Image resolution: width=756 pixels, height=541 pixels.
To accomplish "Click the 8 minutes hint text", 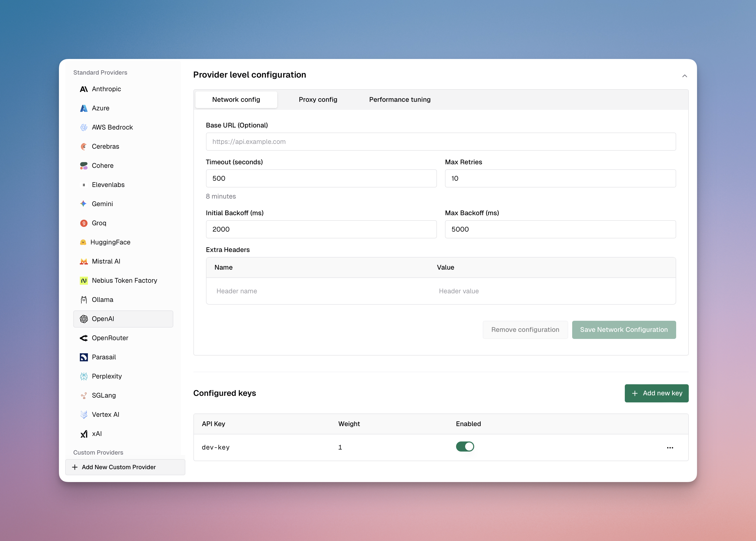I will pos(221,197).
